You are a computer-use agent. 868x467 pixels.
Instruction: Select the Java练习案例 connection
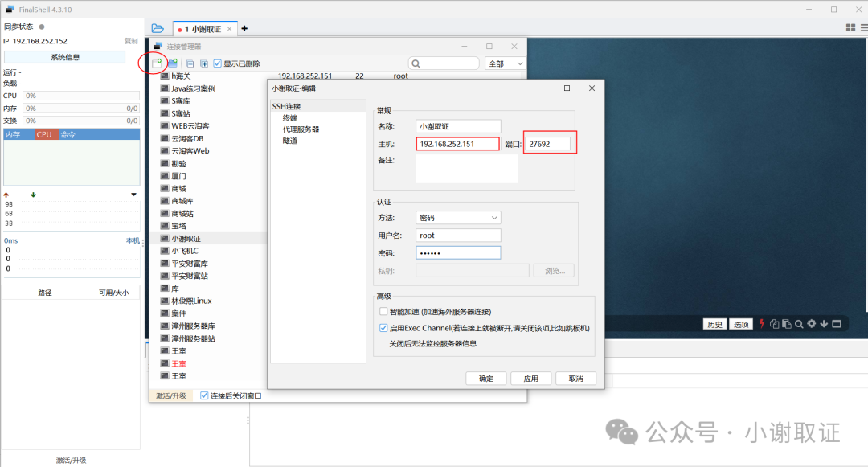click(193, 88)
